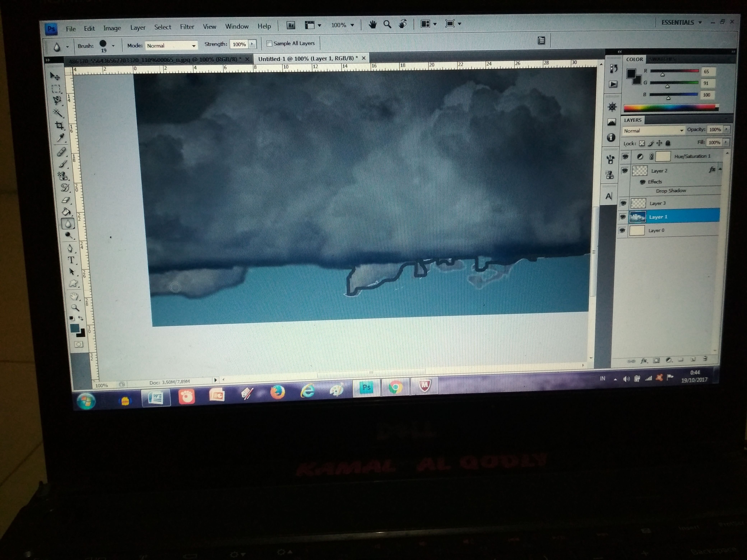Open the File menu
Image resolution: width=747 pixels, height=560 pixels.
pos(71,29)
